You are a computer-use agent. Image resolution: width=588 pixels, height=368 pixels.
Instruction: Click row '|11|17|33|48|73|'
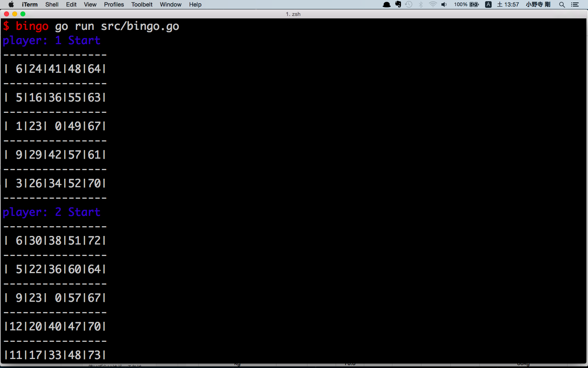55,355
